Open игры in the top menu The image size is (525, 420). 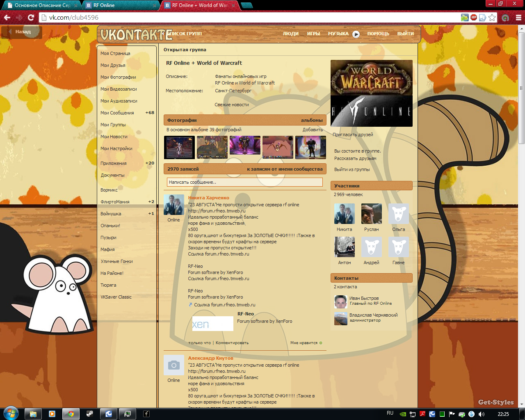click(x=313, y=34)
